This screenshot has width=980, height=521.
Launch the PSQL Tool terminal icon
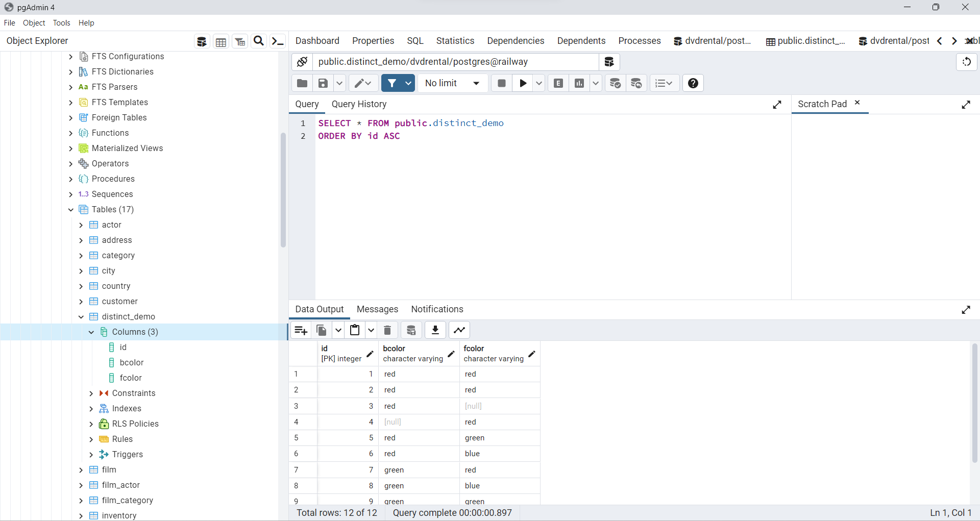pos(278,41)
